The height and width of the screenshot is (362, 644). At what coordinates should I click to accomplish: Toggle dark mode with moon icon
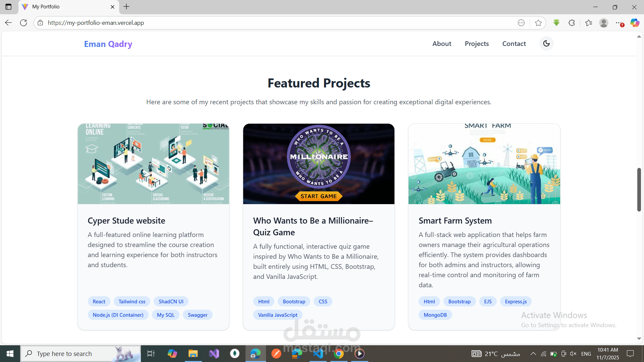[x=546, y=44]
